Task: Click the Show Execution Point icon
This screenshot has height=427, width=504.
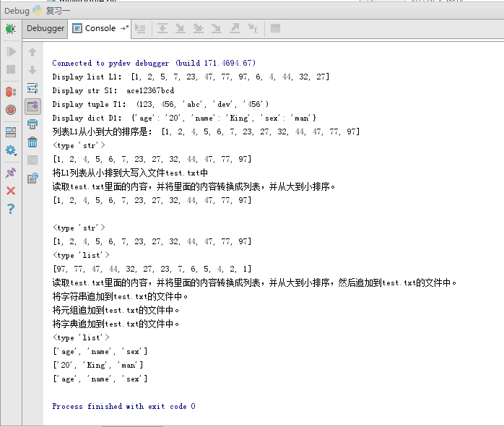Action: point(140,29)
